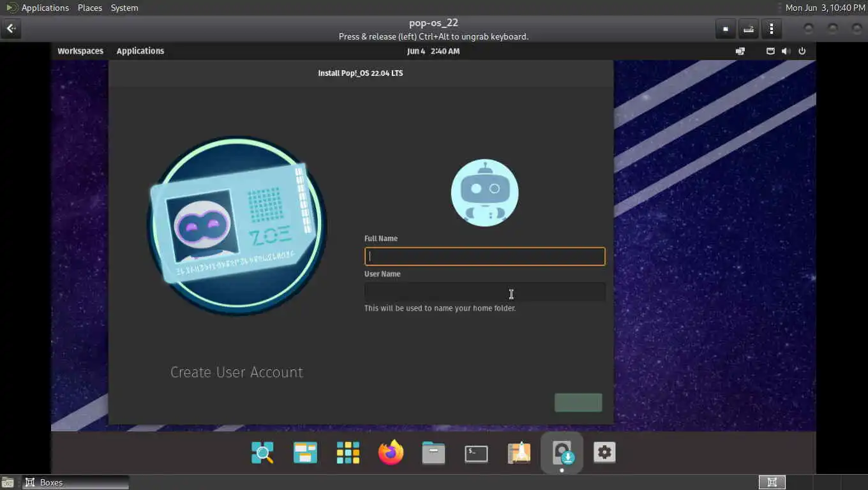Click the 'Create User Account' heading

[x=237, y=373]
